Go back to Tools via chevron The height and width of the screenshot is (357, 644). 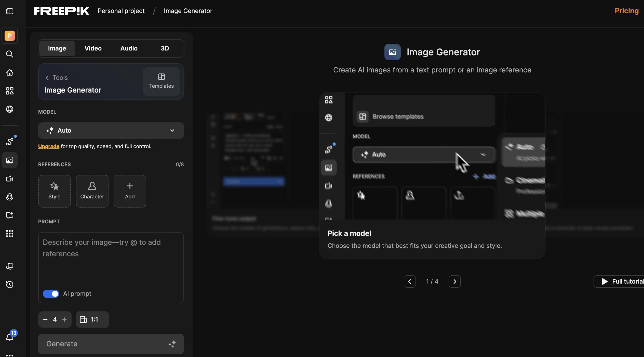click(47, 78)
